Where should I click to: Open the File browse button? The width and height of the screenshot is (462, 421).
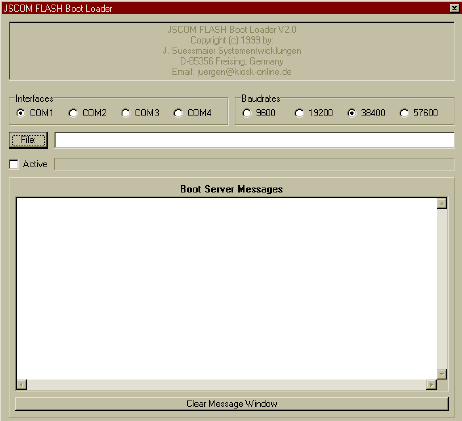(x=28, y=140)
